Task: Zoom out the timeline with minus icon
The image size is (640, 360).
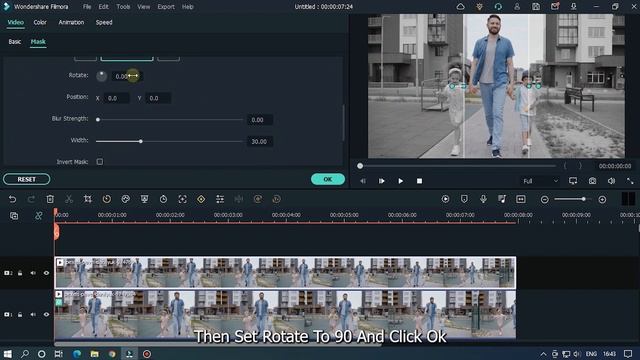Action: (x=544, y=200)
